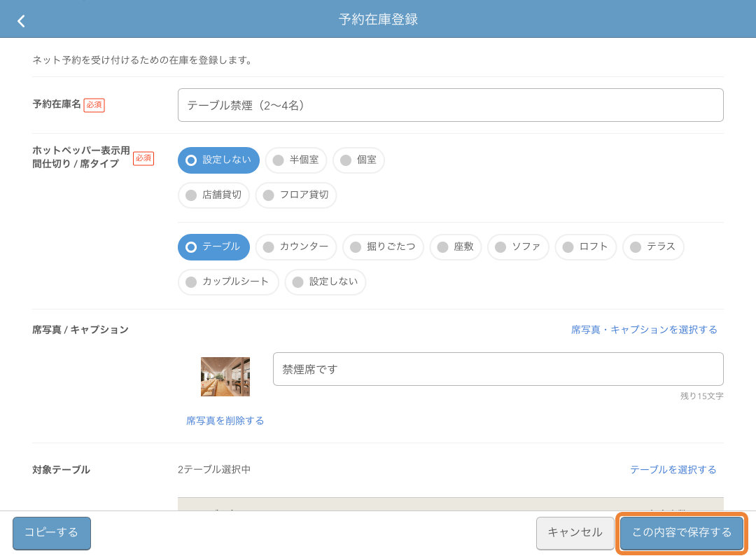The width and height of the screenshot is (756, 556).
Task: Go back using the header arrow
Action: coord(21,21)
